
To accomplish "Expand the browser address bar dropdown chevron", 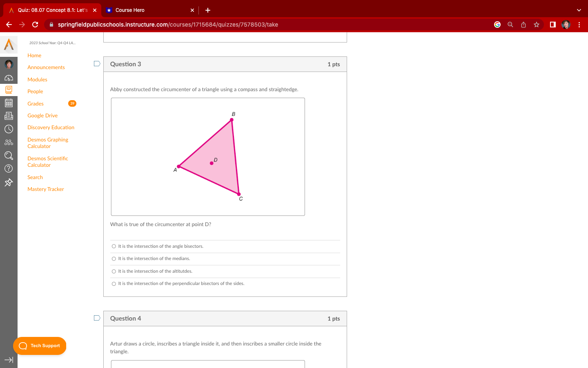I will click(579, 10).
